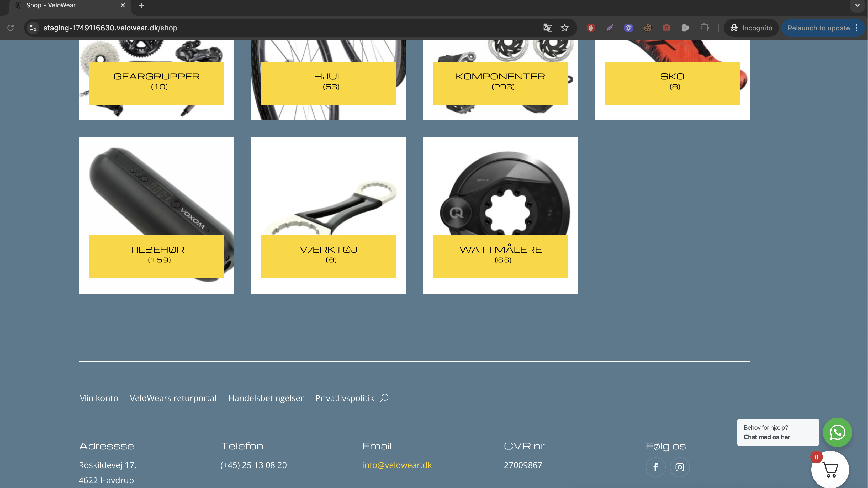
Task: Bookmark this page with the star icon
Action: pyautogui.click(x=565, y=28)
